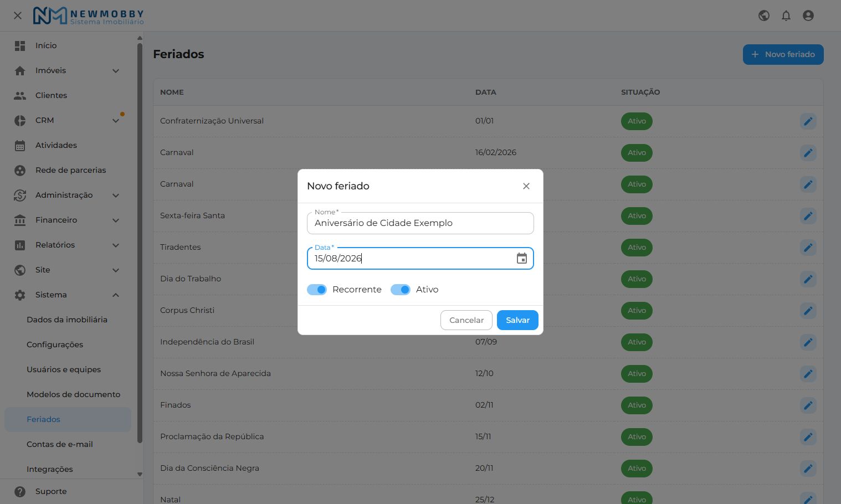The width and height of the screenshot is (841, 504).
Task: Open Usuários e equipes submenu item
Action: point(68,370)
